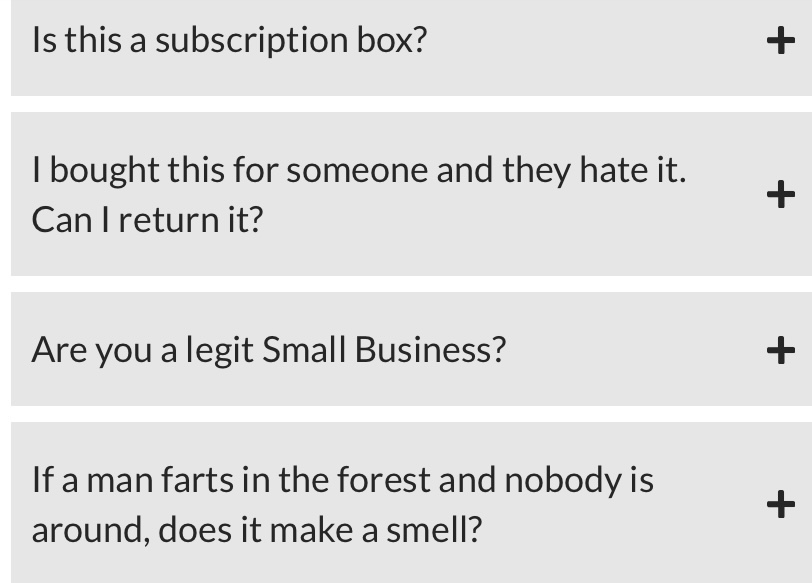Open the "Are you a legit Small Business?" text
812x583 pixels.
(x=269, y=350)
